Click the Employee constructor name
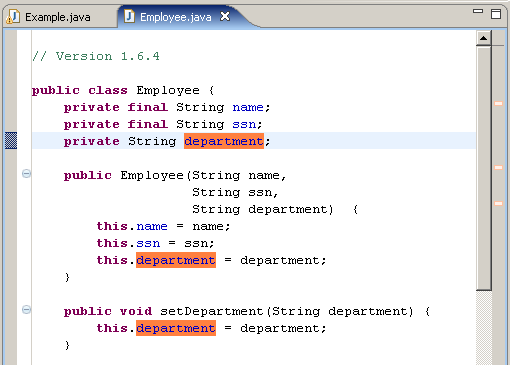 click(x=152, y=176)
